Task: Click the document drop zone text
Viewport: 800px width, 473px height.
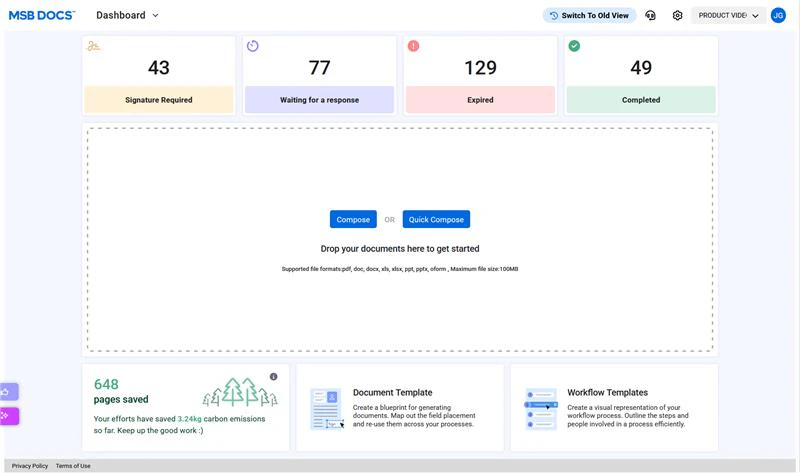Action: (400, 248)
